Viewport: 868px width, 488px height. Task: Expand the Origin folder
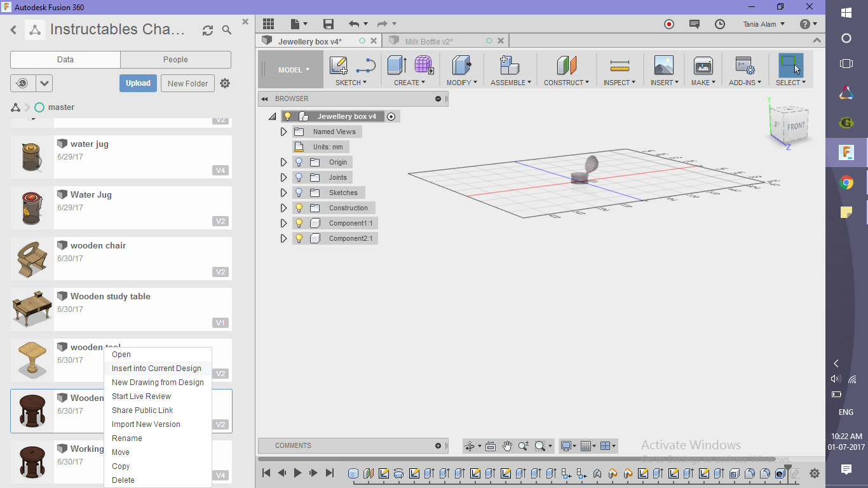284,162
